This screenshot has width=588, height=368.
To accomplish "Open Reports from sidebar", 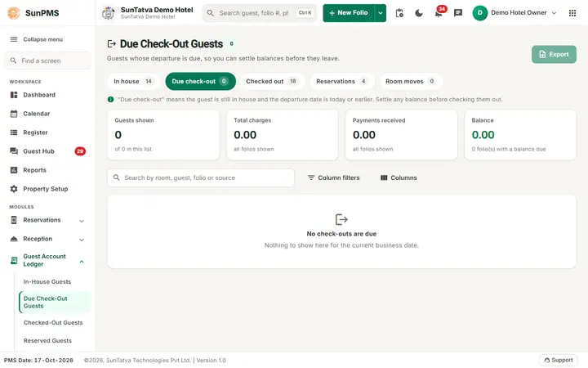I will (47, 170).
